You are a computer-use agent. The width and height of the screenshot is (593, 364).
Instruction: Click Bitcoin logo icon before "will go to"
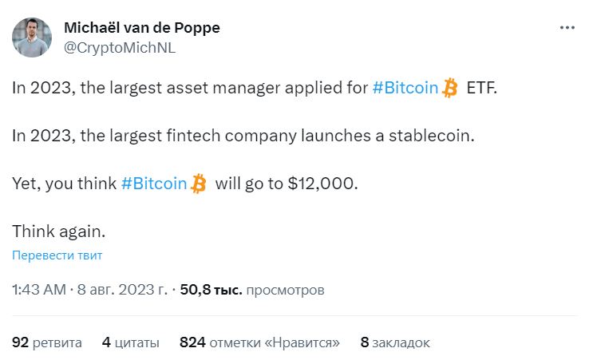[198, 184]
